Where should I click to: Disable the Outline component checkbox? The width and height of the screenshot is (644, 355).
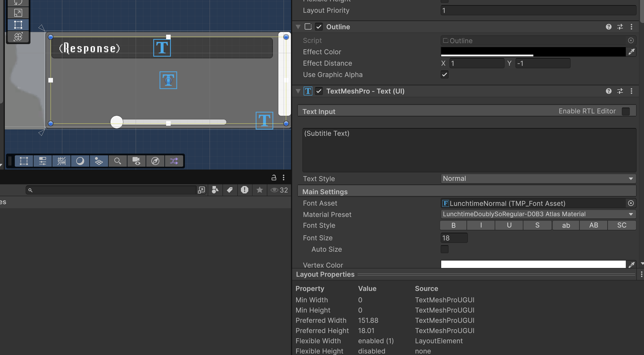pos(319,27)
